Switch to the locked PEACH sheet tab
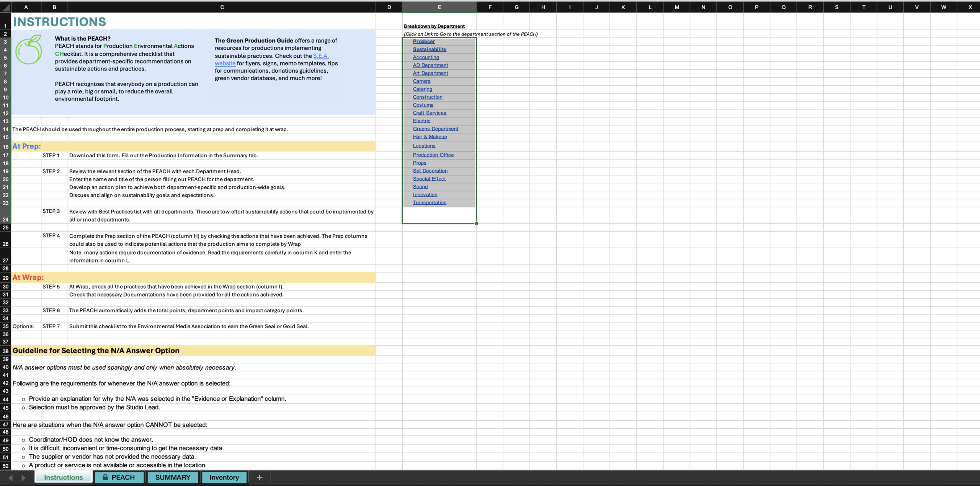The image size is (980, 486). (119, 477)
